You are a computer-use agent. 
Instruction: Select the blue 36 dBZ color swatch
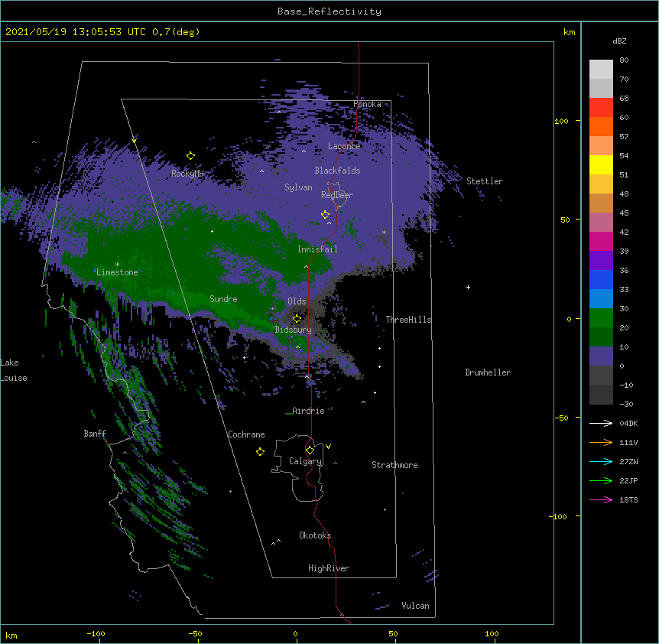click(x=601, y=279)
